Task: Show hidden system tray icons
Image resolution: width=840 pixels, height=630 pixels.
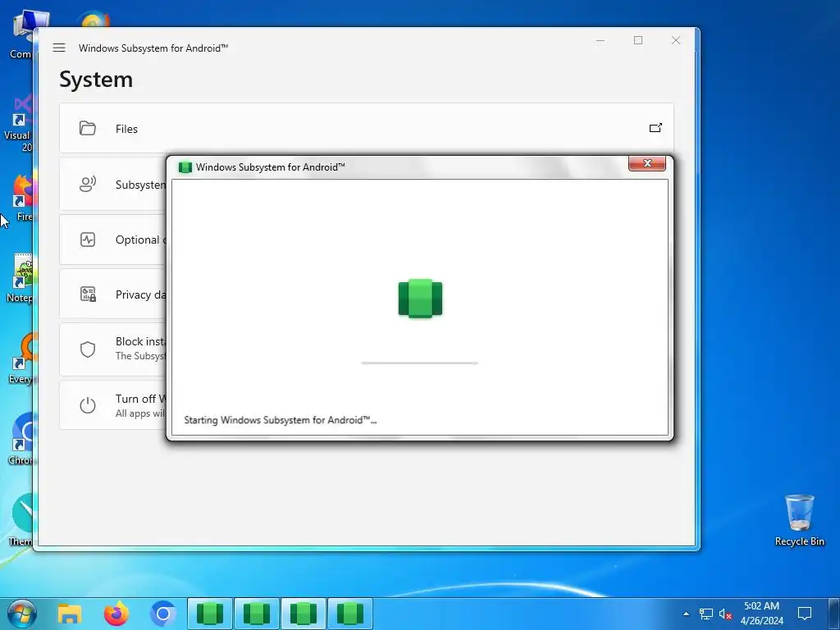Action: point(687,614)
